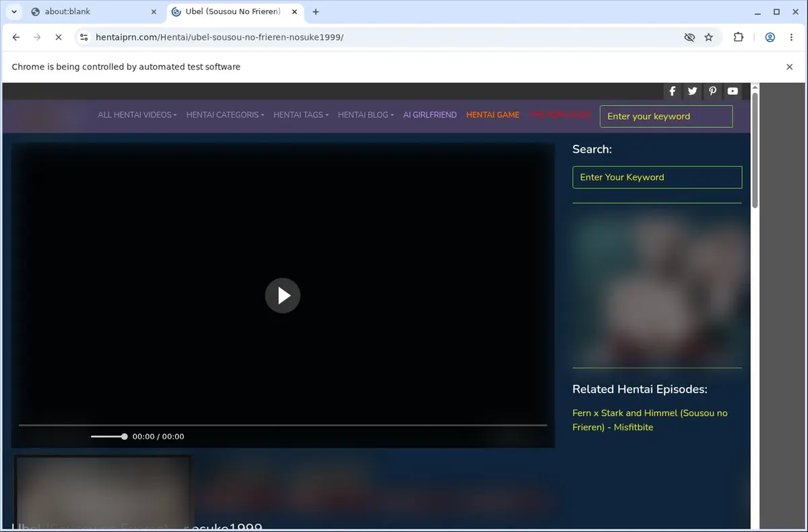
Task: Click the 00:00 / 00:00 time display
Action: coord(158,436)
